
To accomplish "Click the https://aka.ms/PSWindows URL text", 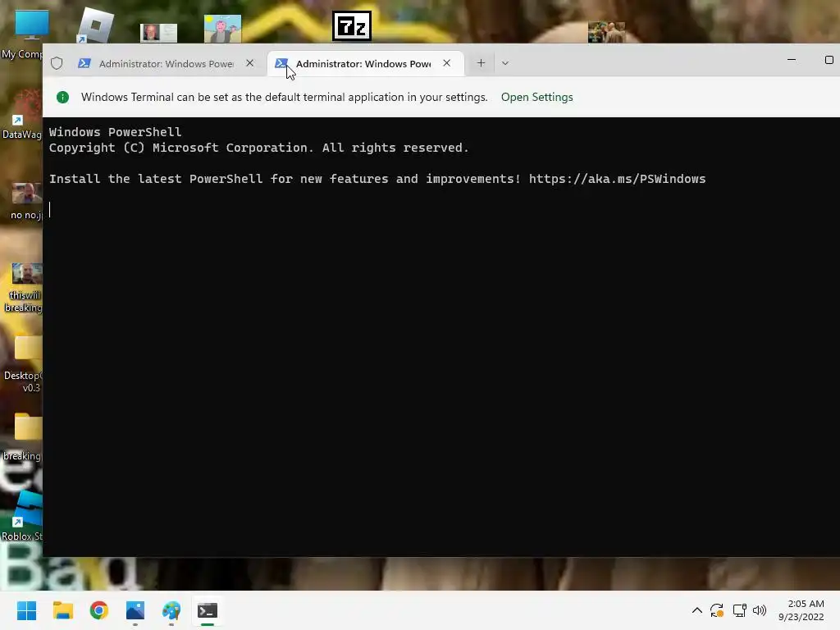I will click(x=617, y=179).
